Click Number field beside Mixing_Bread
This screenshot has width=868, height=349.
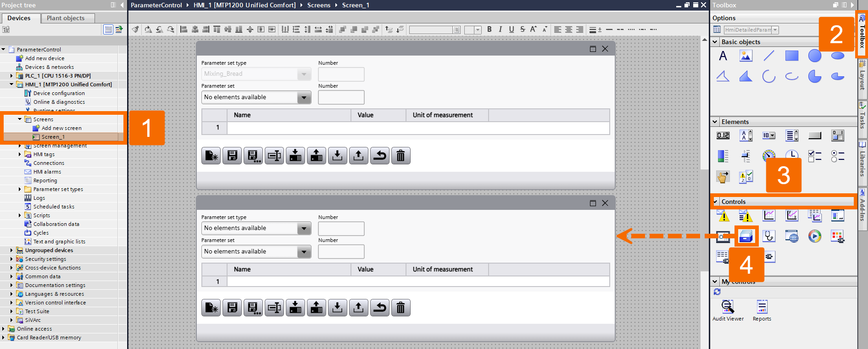[x=341, y=74]
